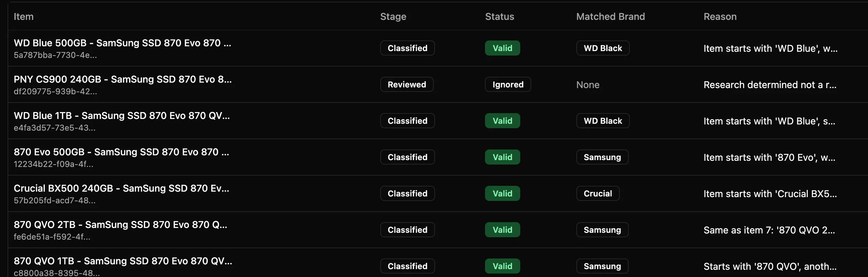The width and height of the screenshot is (868, 277).
Task: Click the 'Samsung' brand badge on 870 Evo 500GB row
Action: pyautogui.click(x=602, y=157)
